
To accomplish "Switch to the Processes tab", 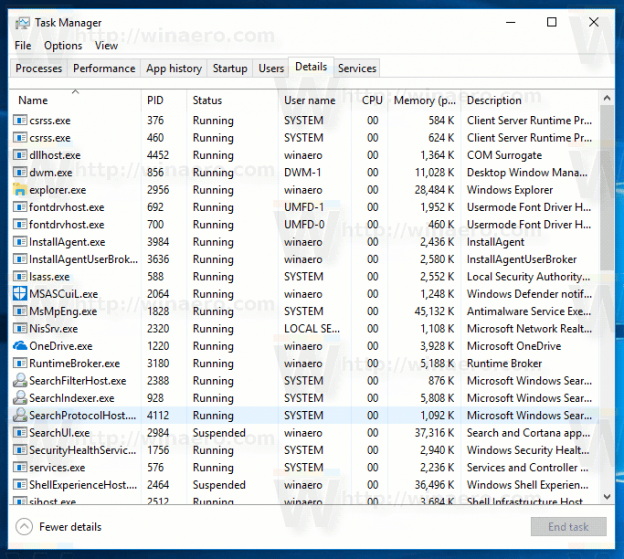I will [39, 68].
